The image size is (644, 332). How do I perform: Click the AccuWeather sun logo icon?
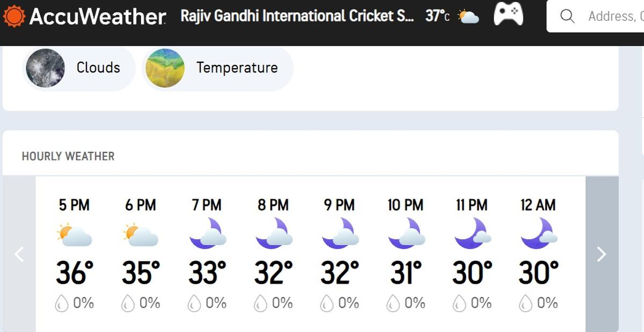click(x=14, y=16)
